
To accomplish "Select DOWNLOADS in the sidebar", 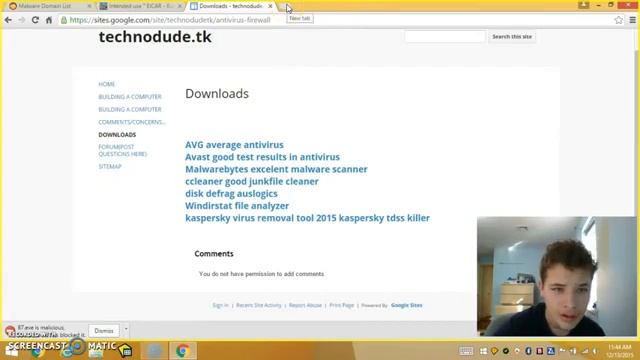I will (117, 135).
